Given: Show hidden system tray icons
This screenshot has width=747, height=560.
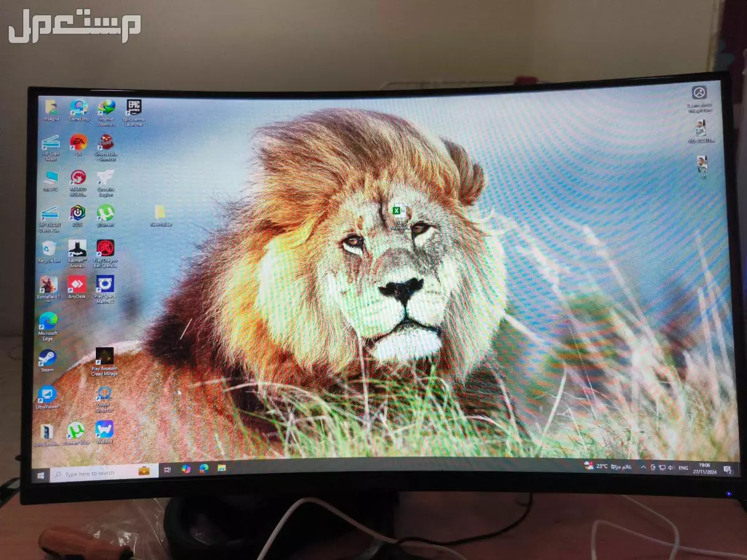Looking at the screenshot, I should pos(644,467).
